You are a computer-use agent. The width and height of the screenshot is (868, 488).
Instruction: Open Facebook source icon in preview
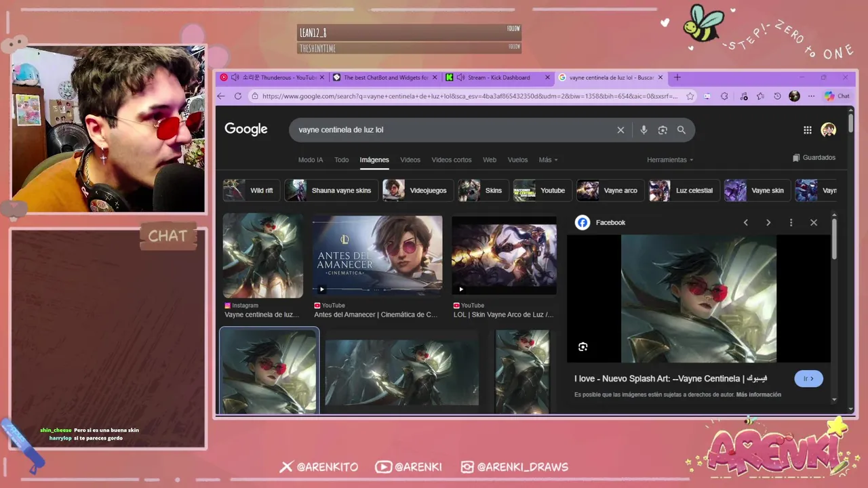tap(583, 222)
